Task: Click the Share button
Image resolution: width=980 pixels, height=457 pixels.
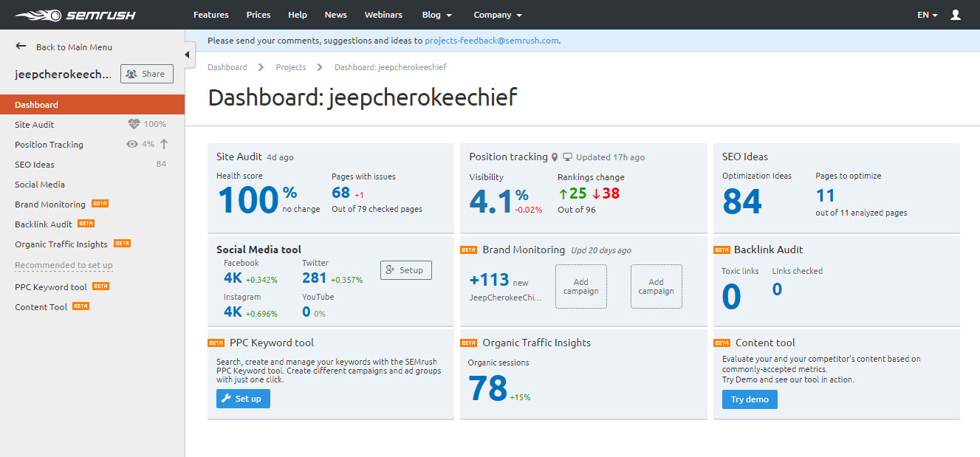Action: pos(147,74)
